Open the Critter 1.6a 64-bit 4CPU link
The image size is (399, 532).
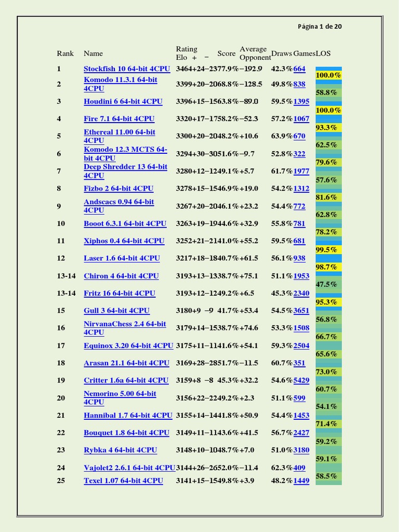point(126,380)
